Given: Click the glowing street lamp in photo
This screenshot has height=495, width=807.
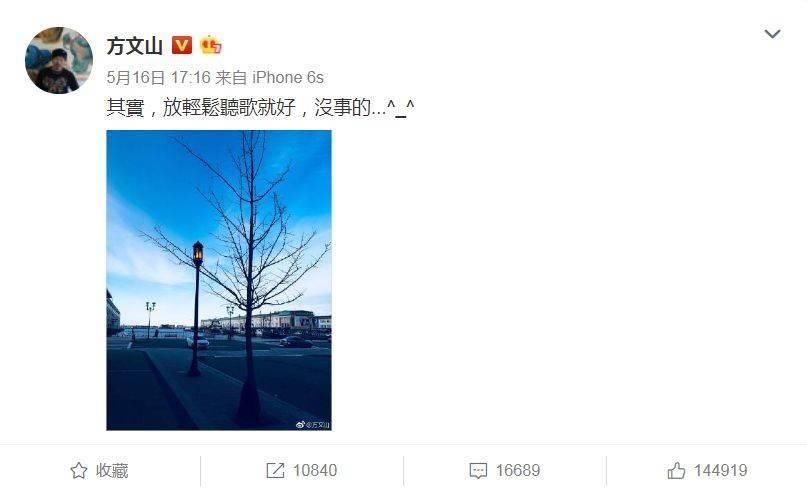Looking at the screenshot, I should tap(198, 253).
